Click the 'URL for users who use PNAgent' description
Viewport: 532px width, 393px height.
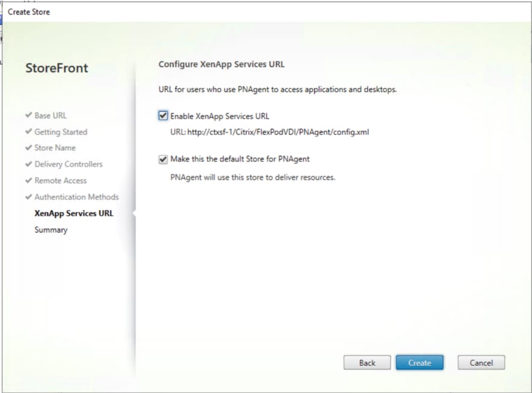click(278, 89)
